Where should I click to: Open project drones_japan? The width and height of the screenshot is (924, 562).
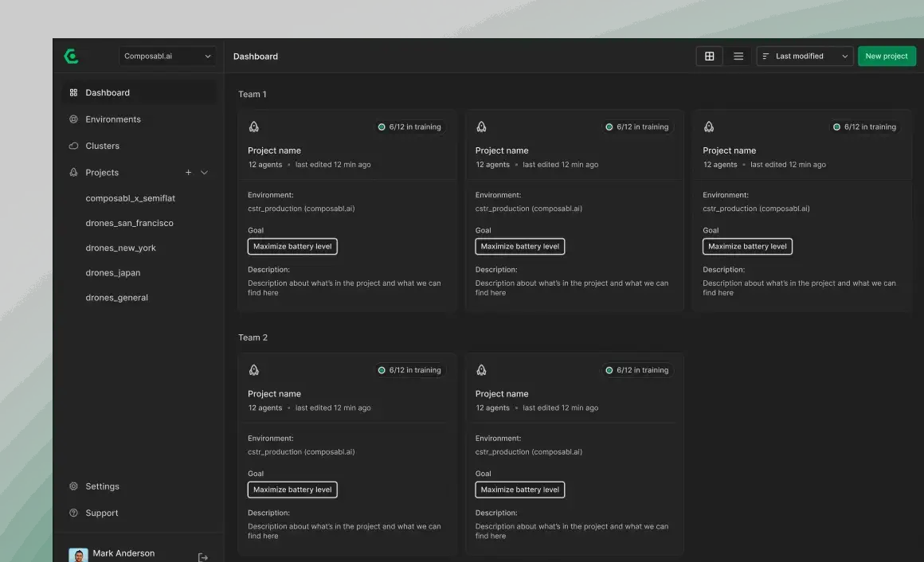pos(113,273)
